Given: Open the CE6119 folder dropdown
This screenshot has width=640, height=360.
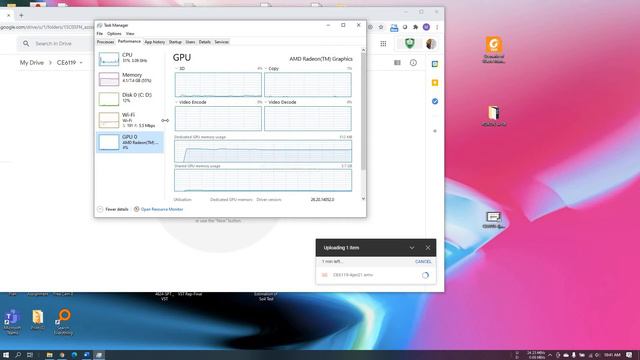Looking at the screenshot, I should click(x=81, y=63).
